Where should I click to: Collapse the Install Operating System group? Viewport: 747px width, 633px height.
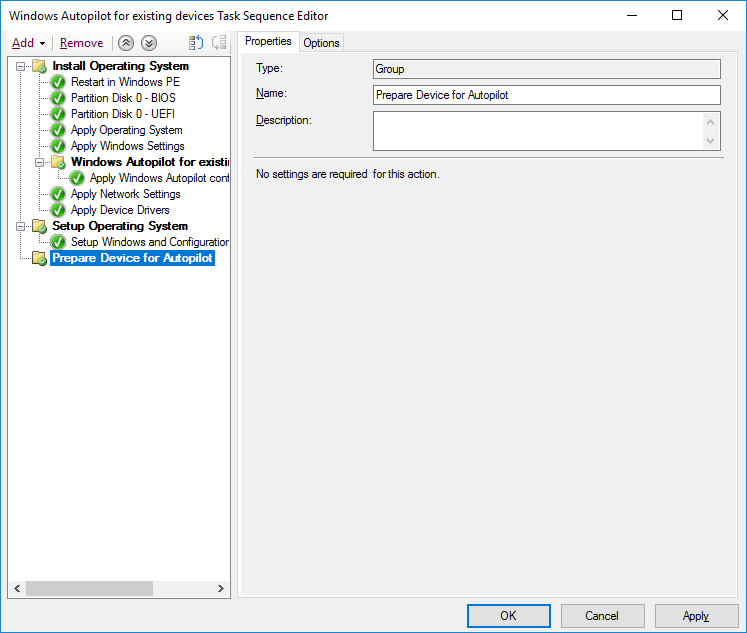point(20,66)
